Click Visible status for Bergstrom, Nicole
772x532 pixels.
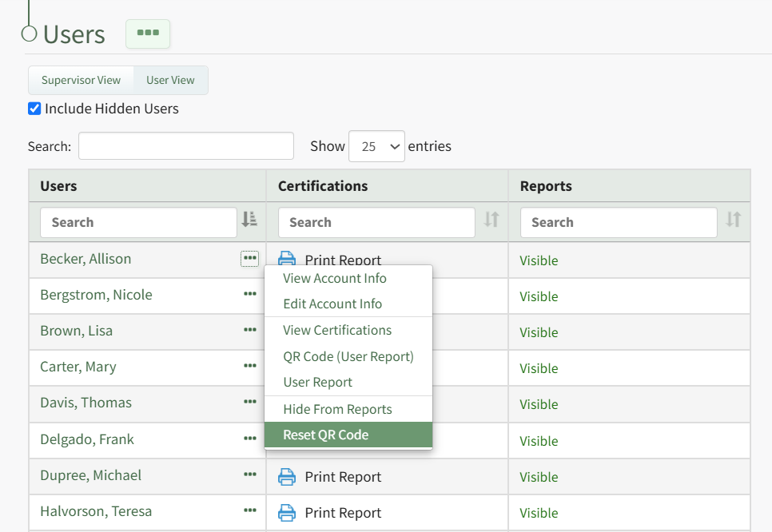point(539,296)
